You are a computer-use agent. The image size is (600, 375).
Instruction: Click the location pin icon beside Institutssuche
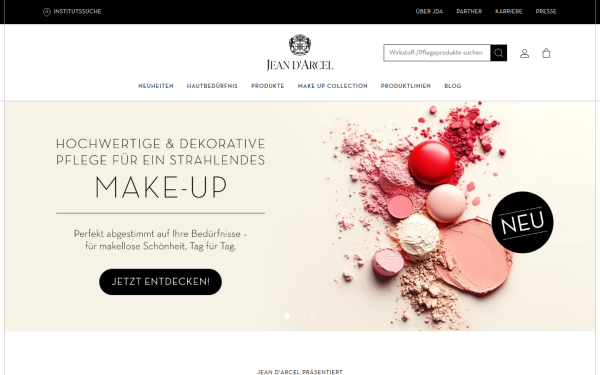click(47, 12)
